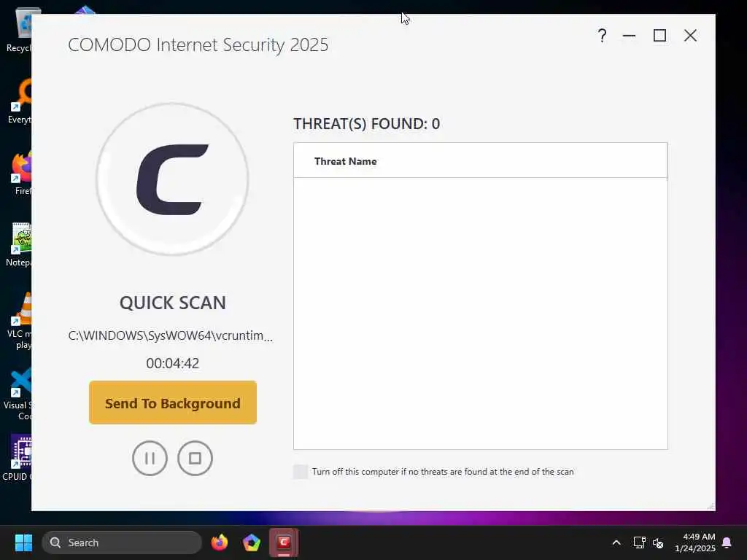Open the network status tray icon

click(x=639, y=542)
